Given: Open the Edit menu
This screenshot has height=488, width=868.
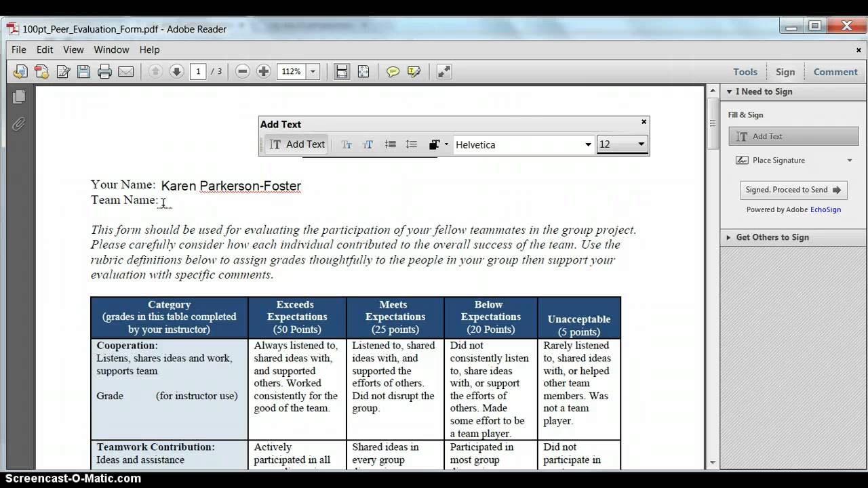Looking at the screenshot, I should (x=45, y=49).
